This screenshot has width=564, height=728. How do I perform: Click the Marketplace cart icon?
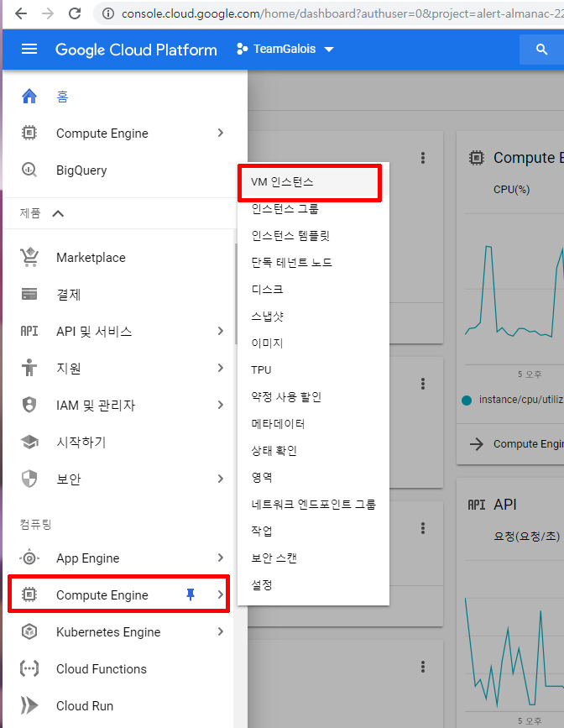[x=29, y=257]
